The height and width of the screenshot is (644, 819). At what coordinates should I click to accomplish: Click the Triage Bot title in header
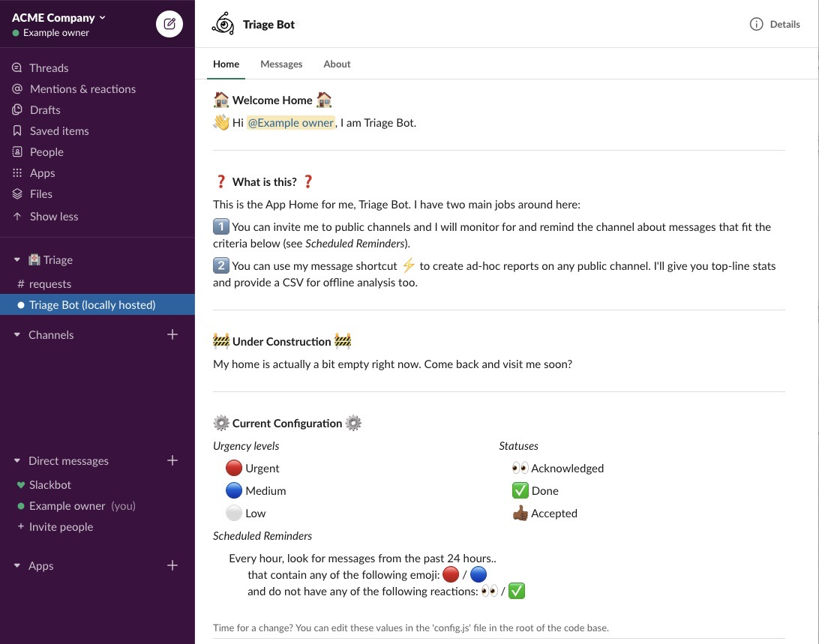click(x=268, y=25)
